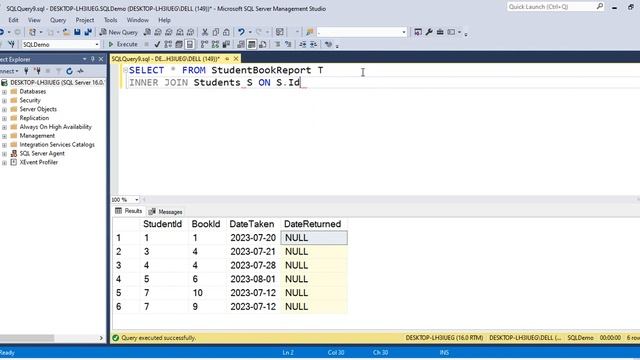The height and width of the screenshot is (360, 640).
Task: Click Change Connection icon left of SQLDemo
Action: click(11, 44)
